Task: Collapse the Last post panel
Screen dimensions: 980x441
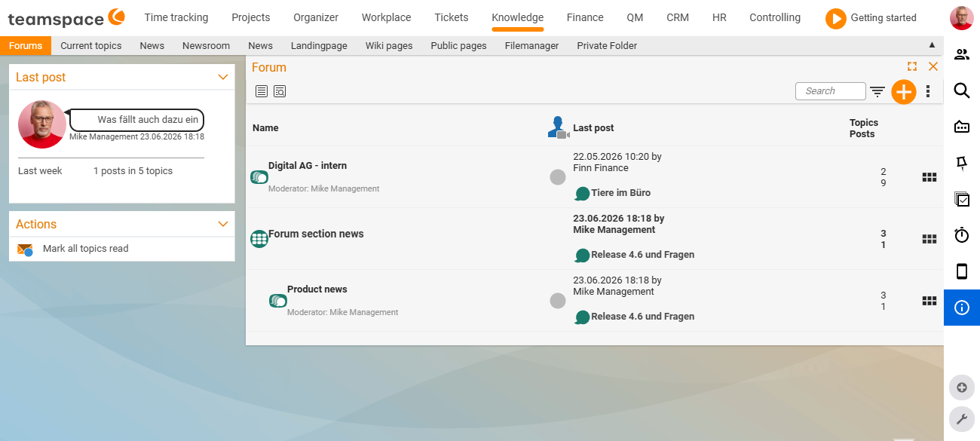Action: (222, 77)
